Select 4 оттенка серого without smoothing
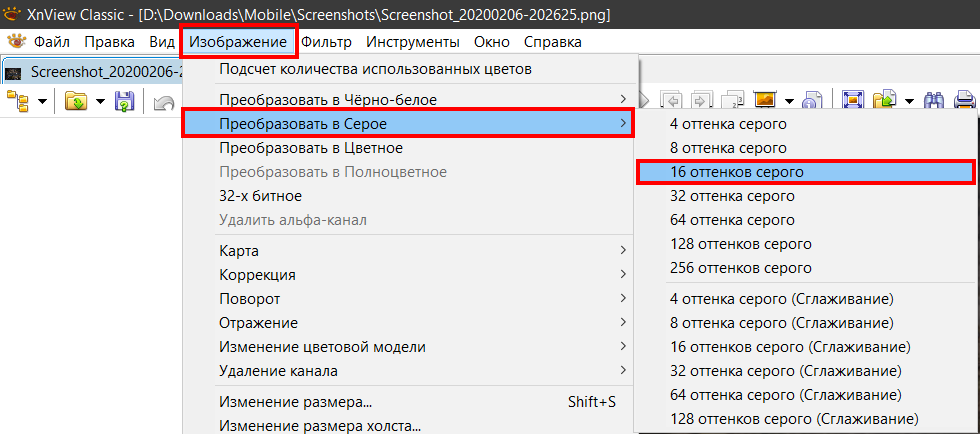Screen dimensions: 980x434 [x=806, y=124]
